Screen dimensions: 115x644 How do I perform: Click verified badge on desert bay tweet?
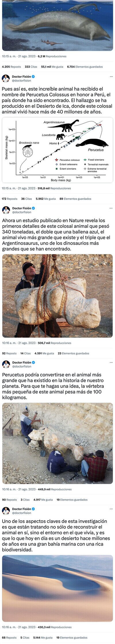pyautogui.click(x=33, y=509)
